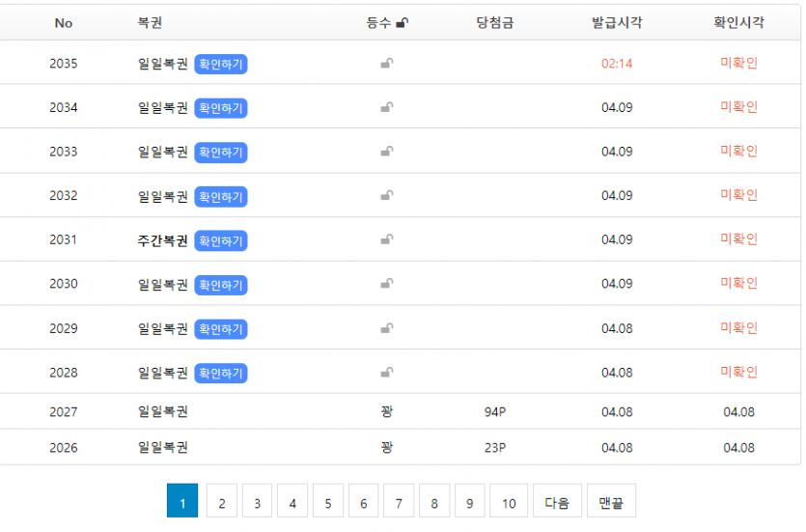Jump to page 10 of results
Image resolution: width=806 pixels, height=532 pixels.
[509, 503]
